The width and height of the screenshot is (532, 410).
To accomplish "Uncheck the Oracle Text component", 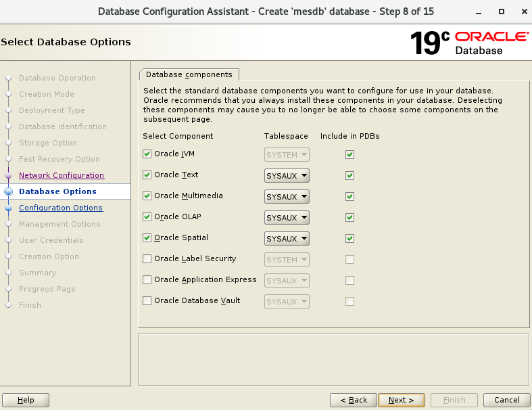I will point(147,175).
